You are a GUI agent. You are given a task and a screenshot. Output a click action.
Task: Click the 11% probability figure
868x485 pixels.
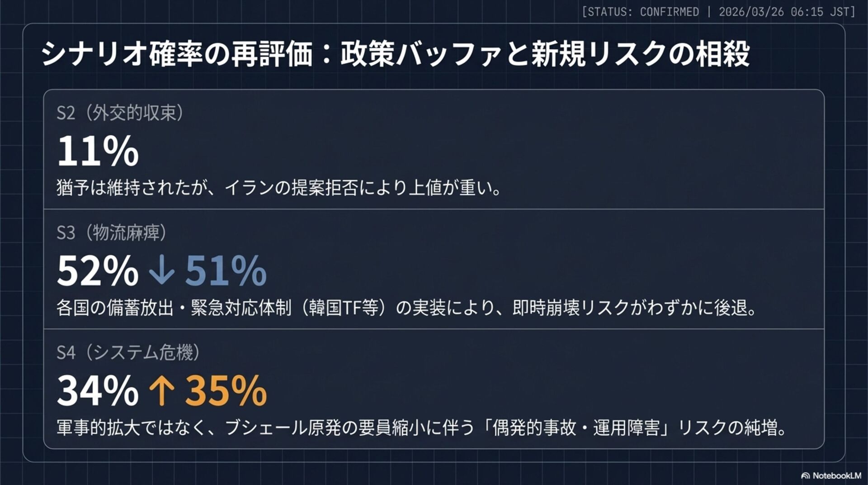tap(98, 151)
